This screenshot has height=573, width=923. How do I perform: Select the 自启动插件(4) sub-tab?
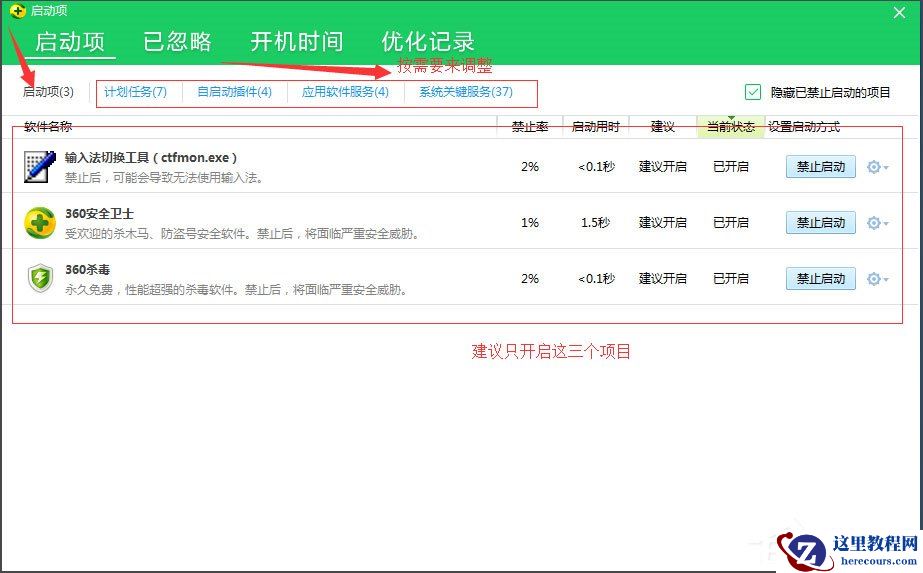(234, 92)
